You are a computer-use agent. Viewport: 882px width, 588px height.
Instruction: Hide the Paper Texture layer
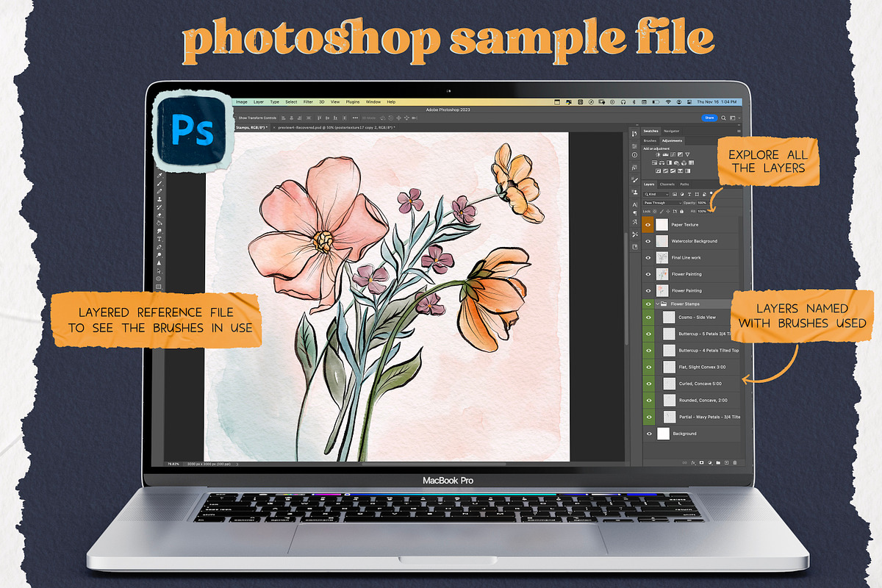648,224
